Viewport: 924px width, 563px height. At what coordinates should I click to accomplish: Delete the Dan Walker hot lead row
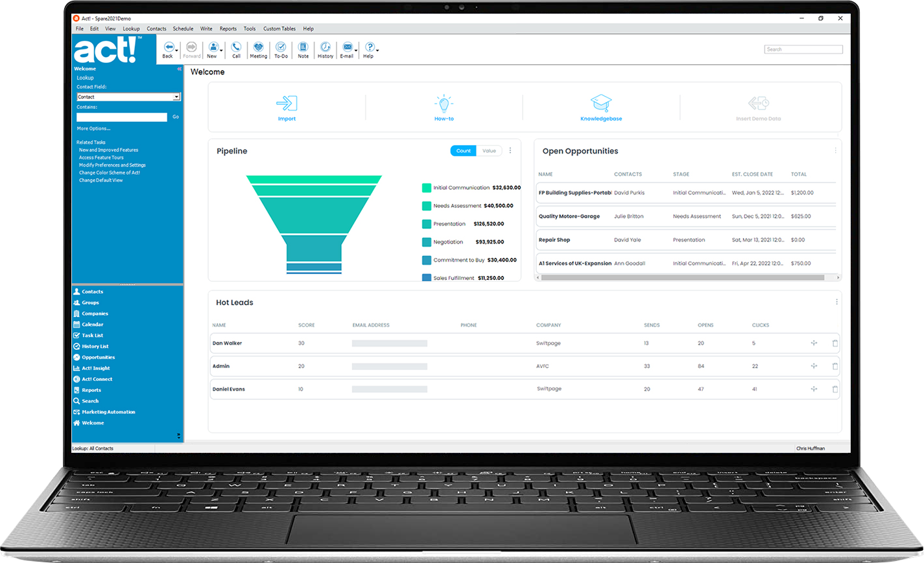(835, 343)
